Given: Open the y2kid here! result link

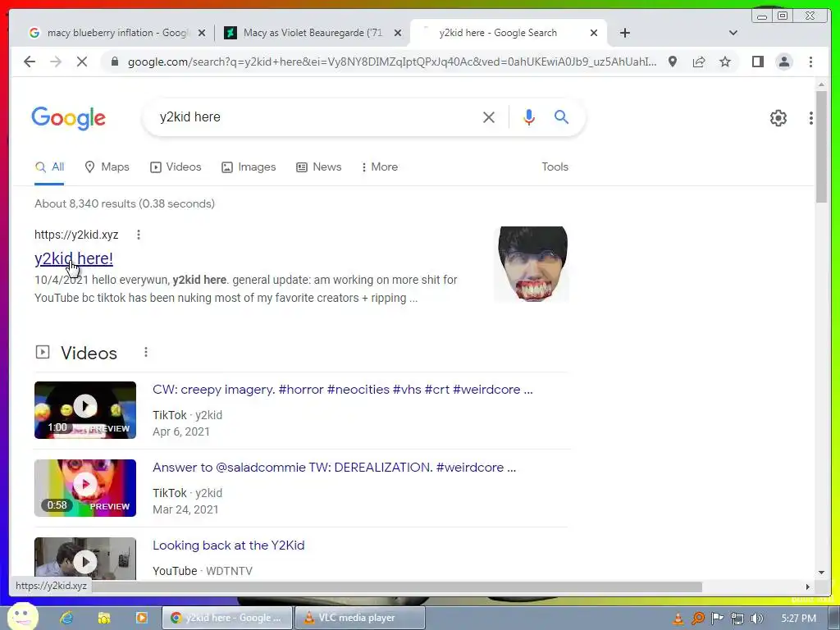Looking at the screenshot, I should pyautogui.click(x=73, y=258).
